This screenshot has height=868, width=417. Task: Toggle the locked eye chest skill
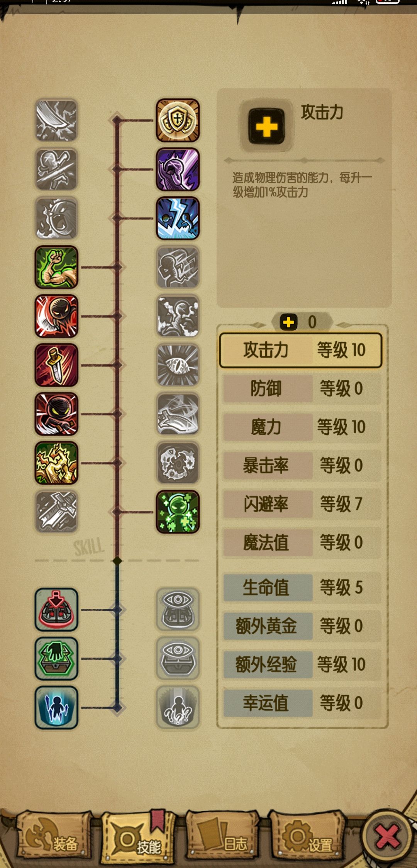pyautogui.click(x=178, y=659)
